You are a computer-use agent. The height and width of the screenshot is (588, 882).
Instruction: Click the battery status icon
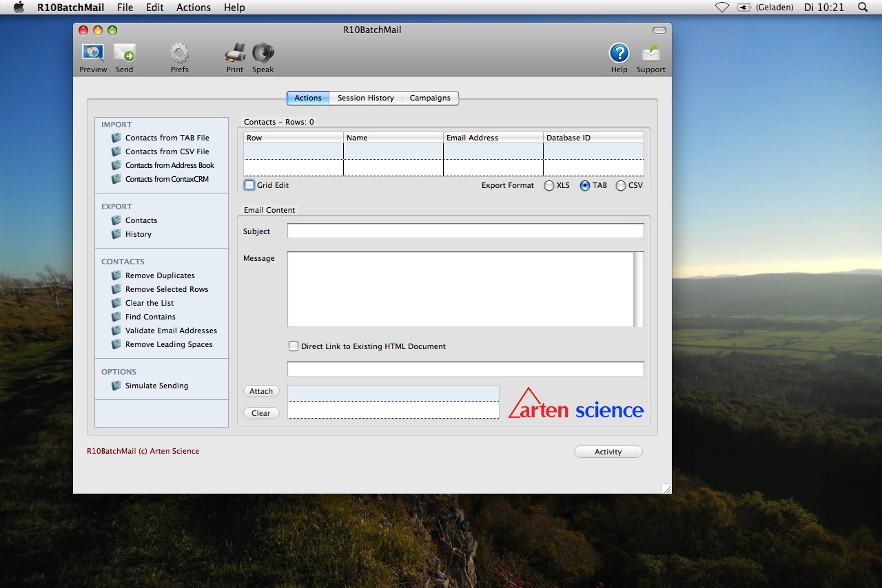click(743, 7)
